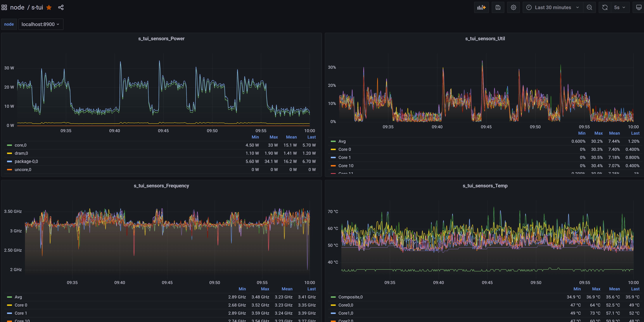
Task: Open the s_tui_sensors_Temp panel title menu
Action: coord(485,186)
